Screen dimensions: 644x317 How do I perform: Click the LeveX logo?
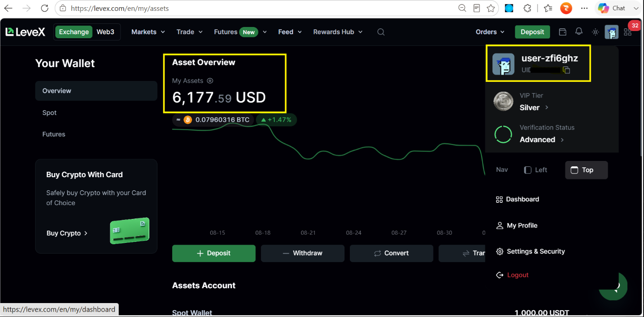(25, 32)
